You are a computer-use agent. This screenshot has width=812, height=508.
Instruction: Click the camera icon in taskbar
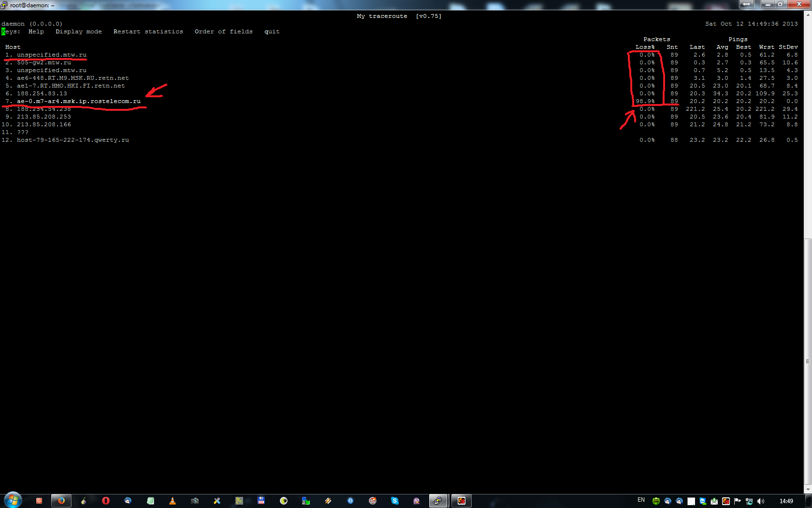(x=195, y=501)
